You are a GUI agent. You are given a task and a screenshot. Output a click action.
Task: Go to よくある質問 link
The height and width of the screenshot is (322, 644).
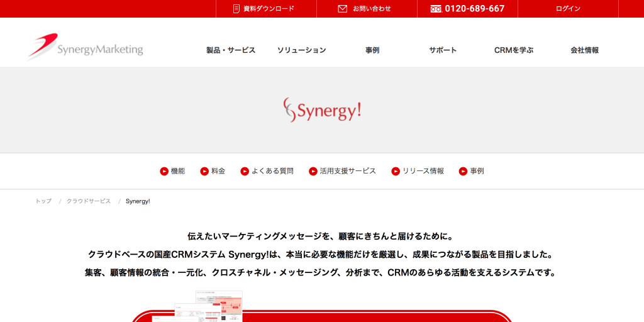pyautogui.click(x=273, y=171)
